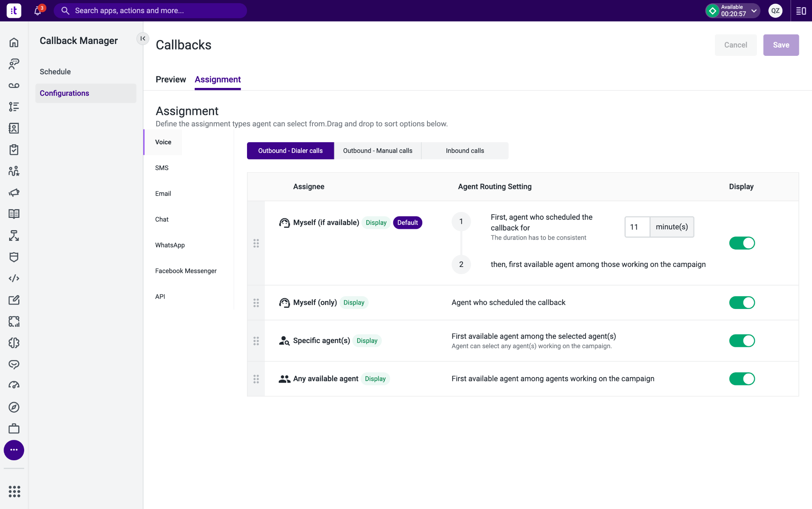Image resolution: width=812 pixels, height=509 pixels.
Task: Click the Assignee column header
Action: 309,187
